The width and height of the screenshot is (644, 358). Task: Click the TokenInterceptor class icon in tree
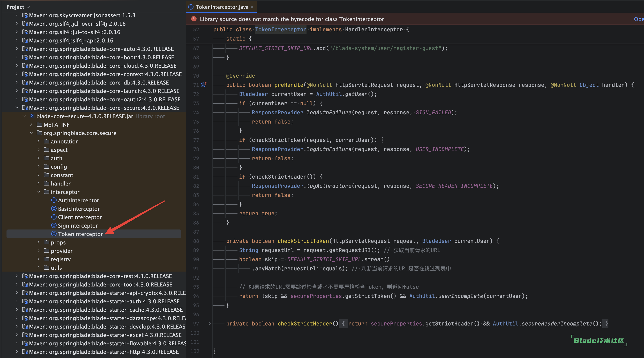tap(54, 234)
